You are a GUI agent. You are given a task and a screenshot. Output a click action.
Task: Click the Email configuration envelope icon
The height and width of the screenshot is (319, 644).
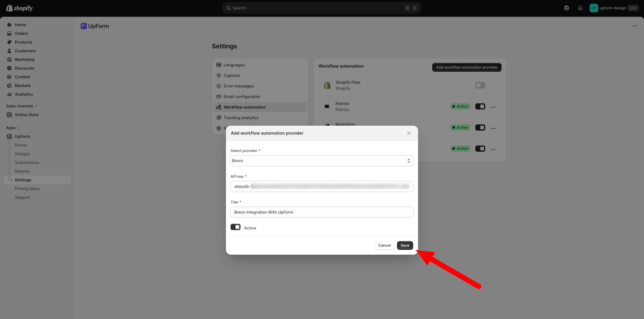[219, 97]
